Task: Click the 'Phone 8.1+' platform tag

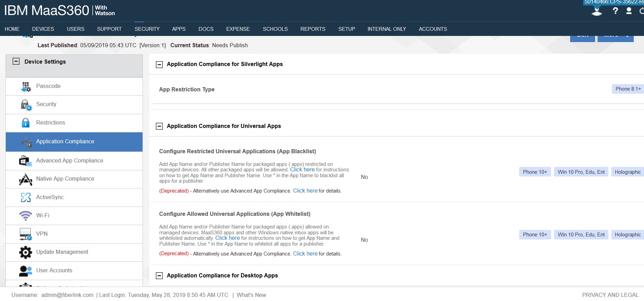Action: [x=628, y=89]
